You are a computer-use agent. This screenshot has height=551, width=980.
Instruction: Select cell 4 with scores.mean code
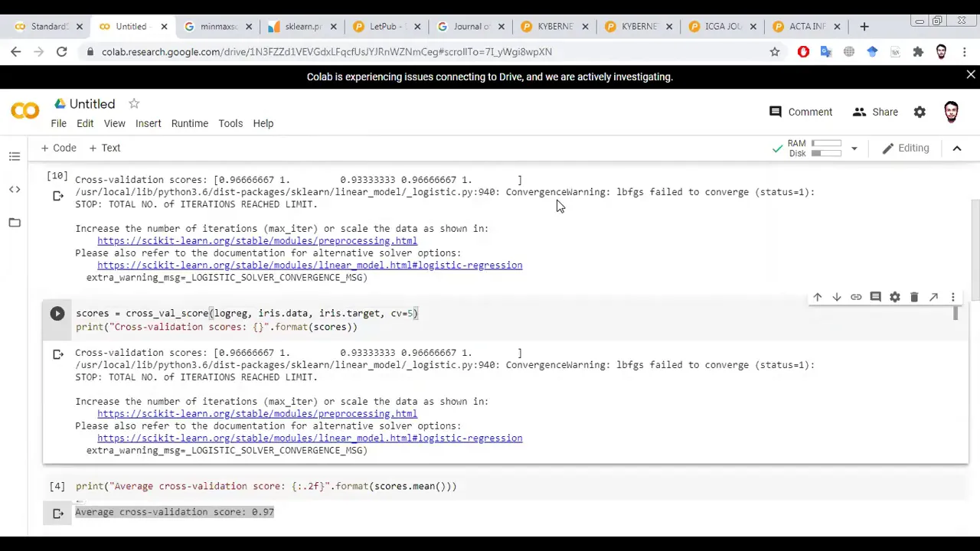click(x=266, y=486)
